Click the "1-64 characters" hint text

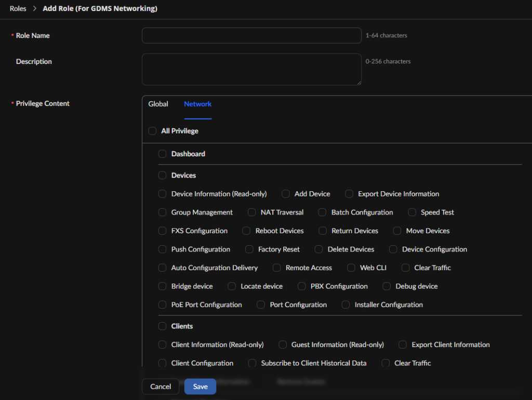pyautogui.click(x=386, y=35)
